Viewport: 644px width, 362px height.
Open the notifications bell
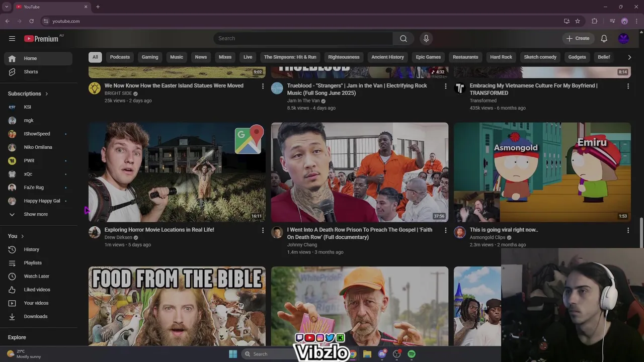click(604, 39)
